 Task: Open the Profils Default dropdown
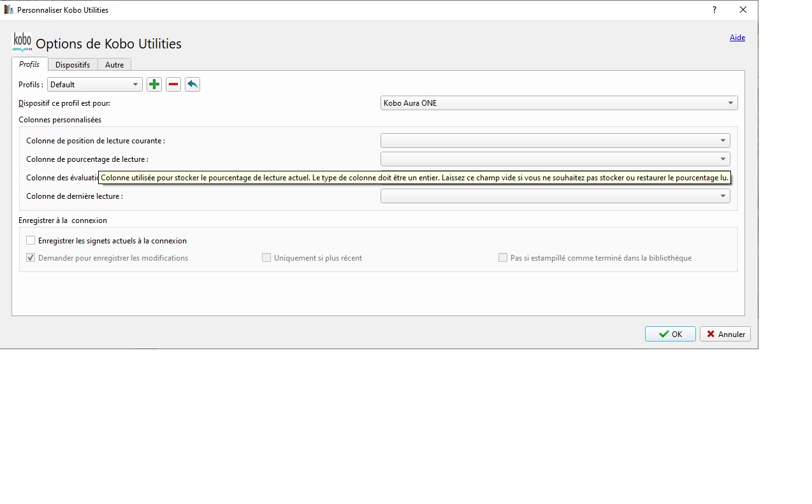pyautogui.click(x=95, y=85)
